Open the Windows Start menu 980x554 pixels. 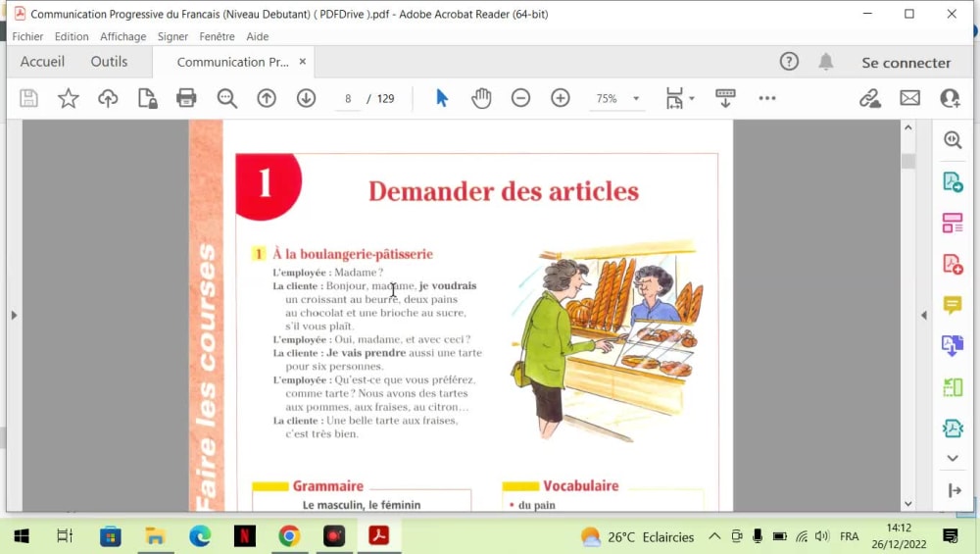[22, 536]
